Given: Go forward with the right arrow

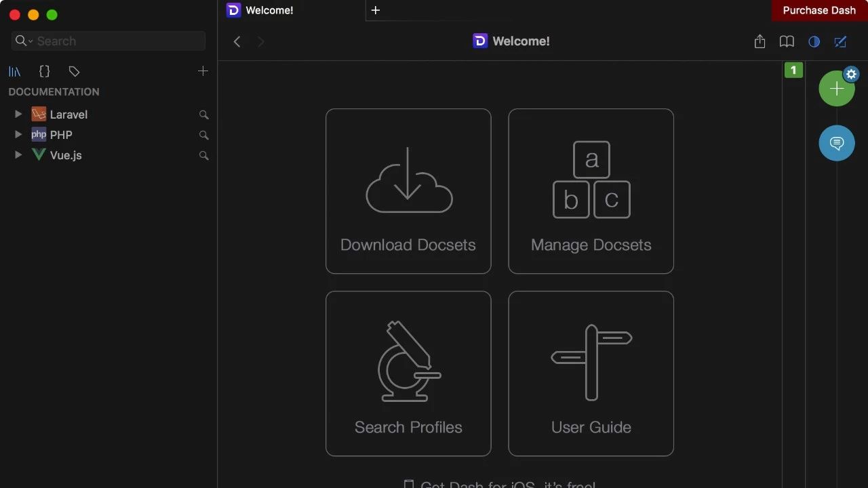Looking at the screenshot, I should click(260, 42).
